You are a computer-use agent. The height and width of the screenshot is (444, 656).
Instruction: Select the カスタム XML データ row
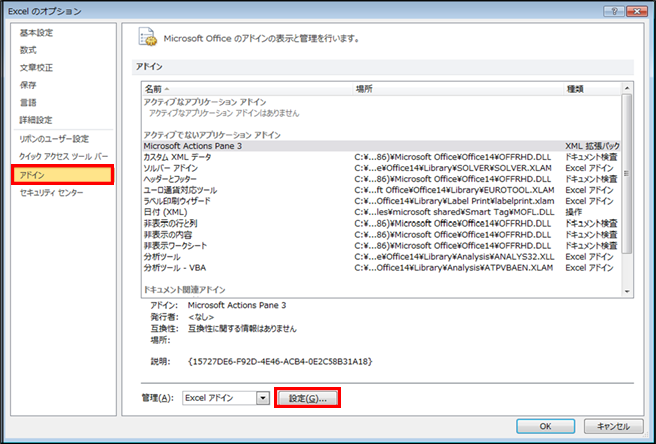click(381, 157)
